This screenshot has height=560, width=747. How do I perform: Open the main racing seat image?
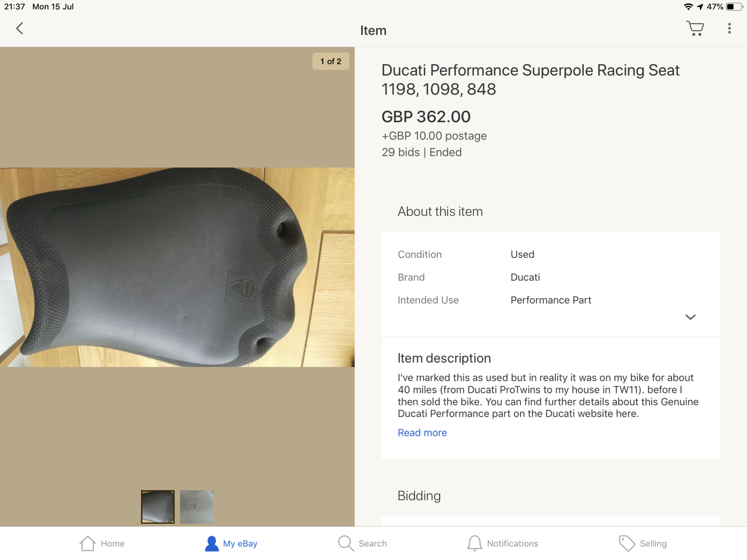point(177,267)
